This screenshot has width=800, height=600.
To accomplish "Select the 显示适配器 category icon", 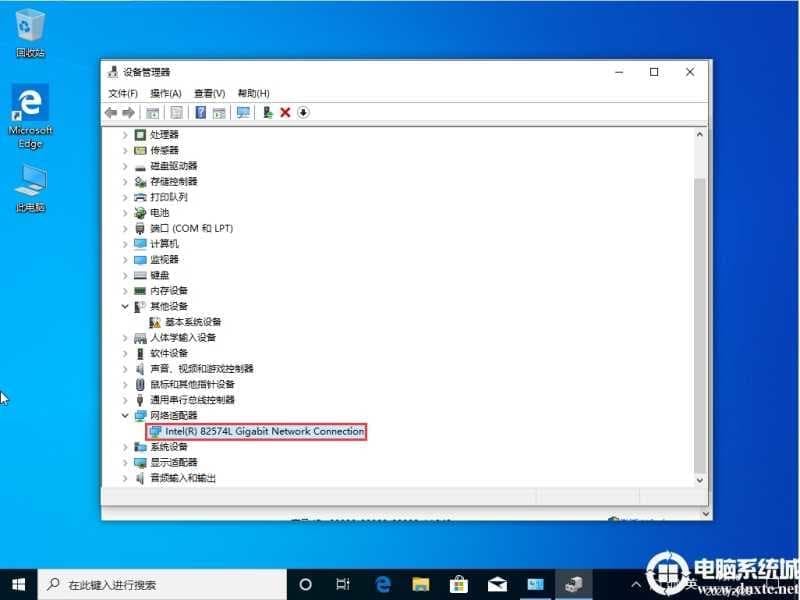I will click(x=140, y=463).
